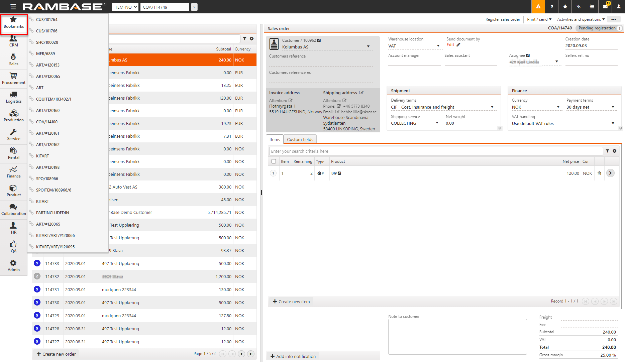The image size is (625, 364).
Task: Expand the Delivery terms dropdown
Action: [492, 107]
